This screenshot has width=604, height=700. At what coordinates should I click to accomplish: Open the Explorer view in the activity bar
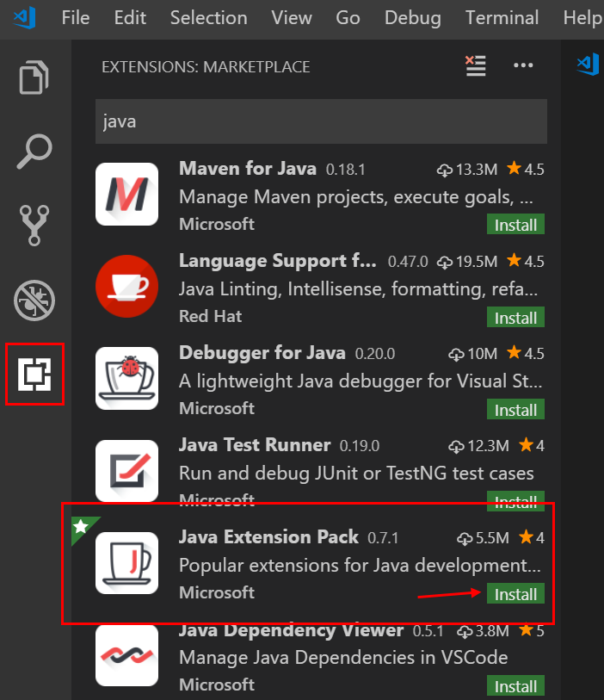(34, 77)
